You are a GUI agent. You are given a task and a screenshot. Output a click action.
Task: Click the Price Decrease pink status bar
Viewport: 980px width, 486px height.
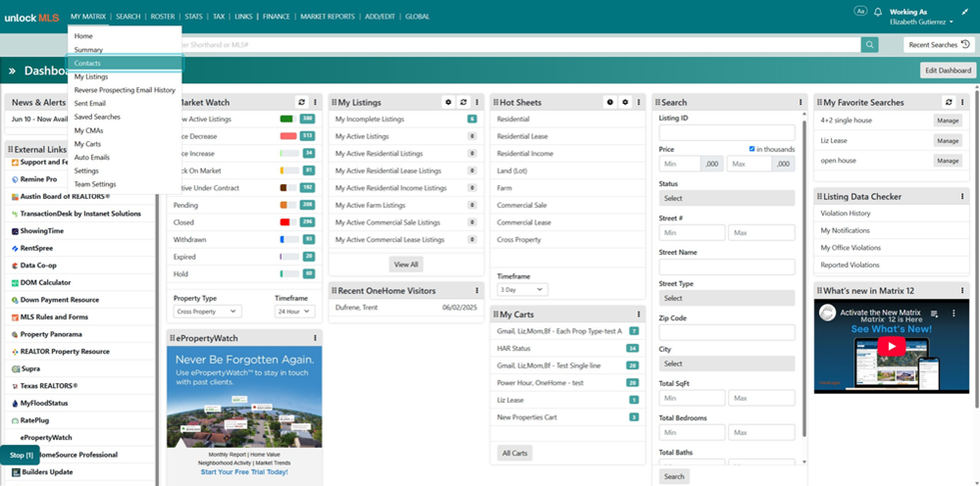288,136
